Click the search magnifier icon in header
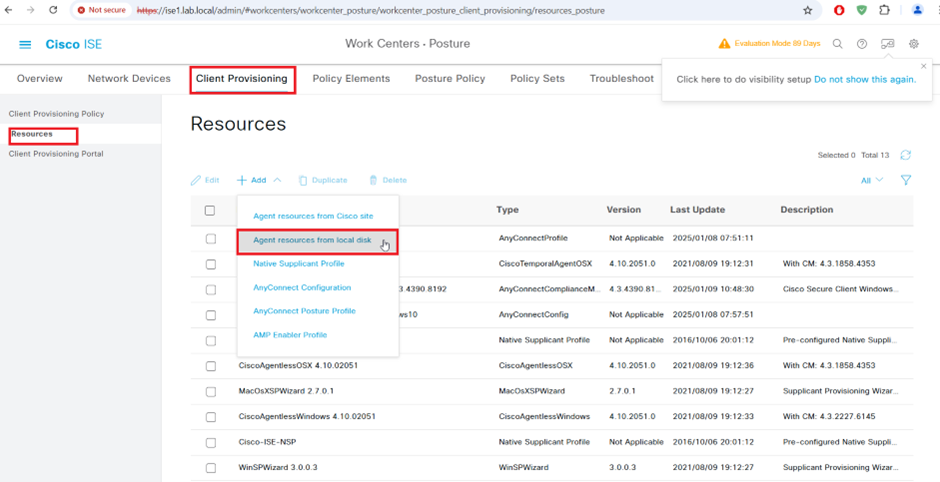The height and width of the screenshot is (482, 940). 838,44
